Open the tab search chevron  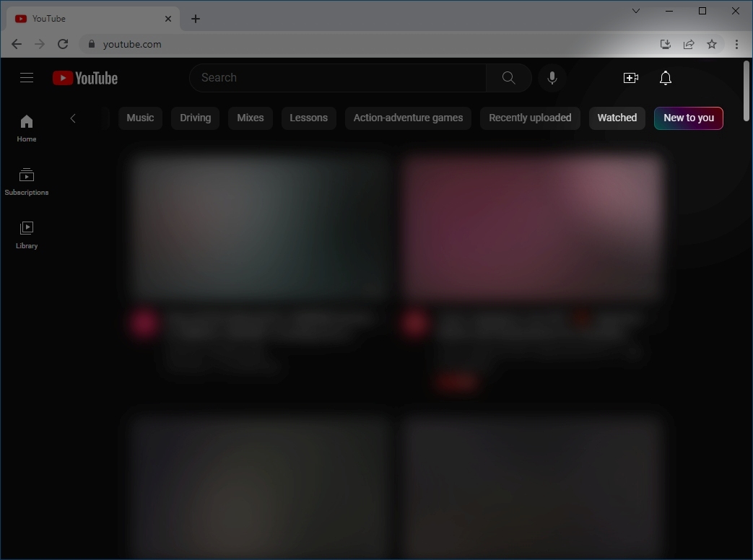tap(635, 11)
